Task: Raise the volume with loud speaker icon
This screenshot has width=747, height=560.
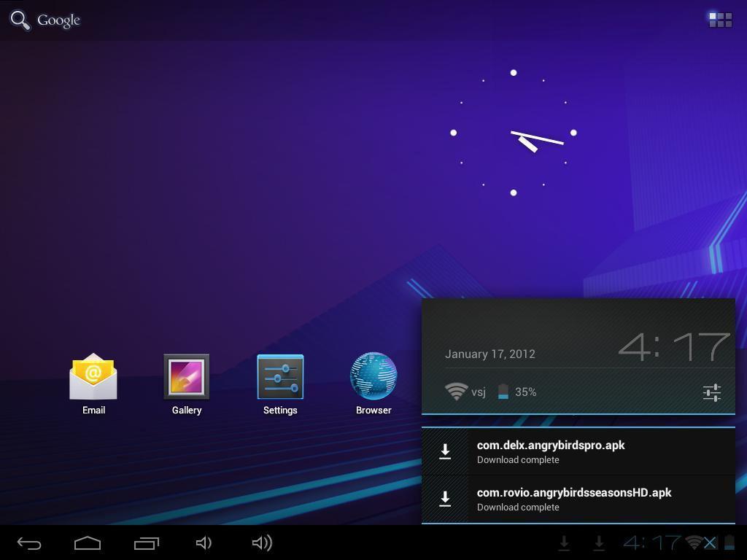Action: (x=262, y=542)
